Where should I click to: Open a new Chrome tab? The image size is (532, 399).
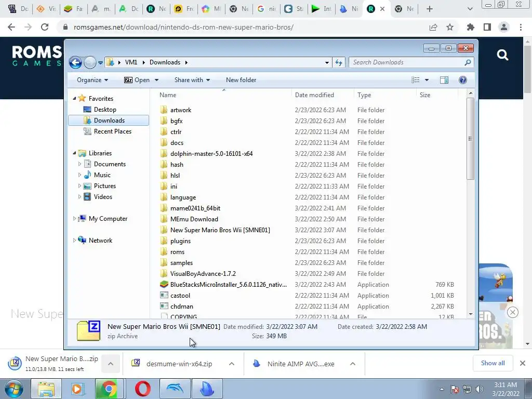(x=430, y=9)
